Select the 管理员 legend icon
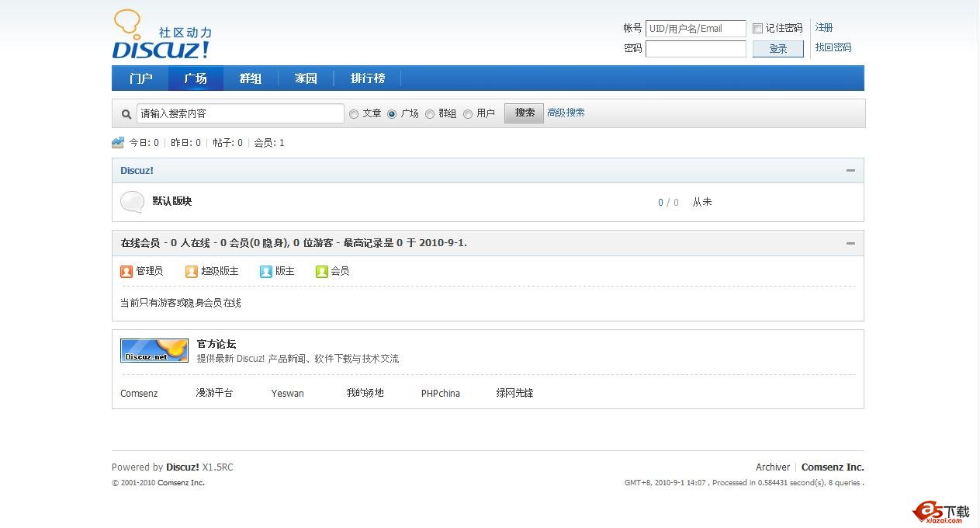This screenshot has width=980, height=528. click(x=127, y=271)
